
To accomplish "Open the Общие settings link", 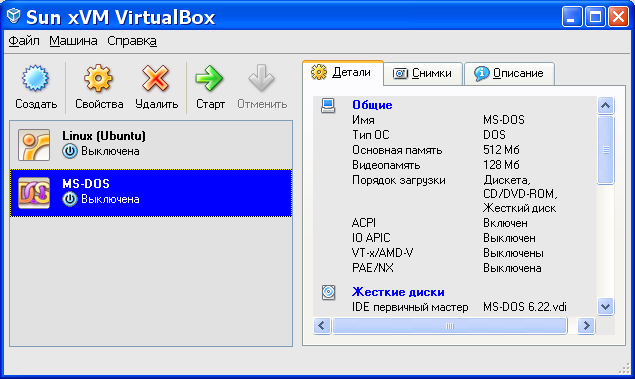I will click(x=372, y=105).
